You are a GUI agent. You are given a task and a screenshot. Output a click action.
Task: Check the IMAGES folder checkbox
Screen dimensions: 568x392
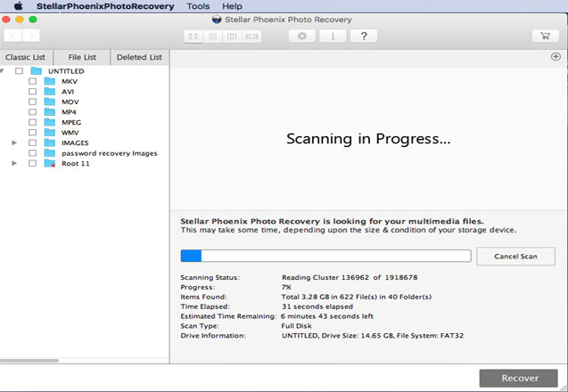point(33,143)
